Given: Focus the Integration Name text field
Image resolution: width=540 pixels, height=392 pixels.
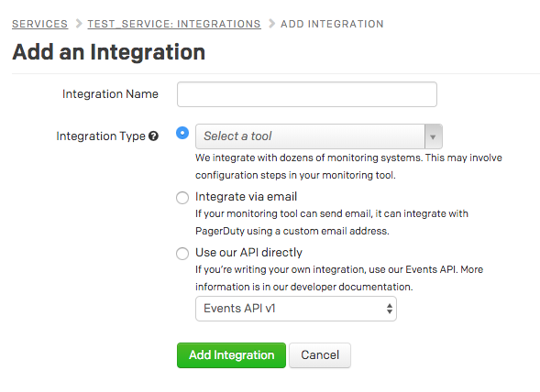Looking at the screenshot, I should pyautogui.click(x=307, y=94).
